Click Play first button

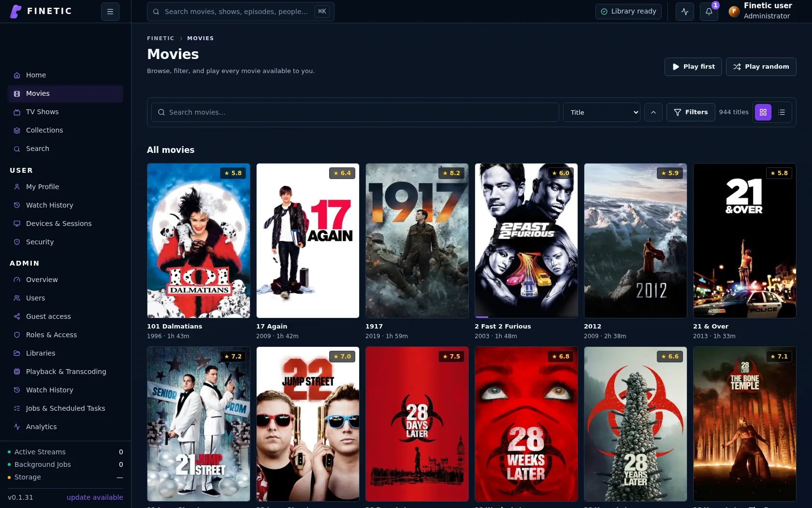(693, 67)
